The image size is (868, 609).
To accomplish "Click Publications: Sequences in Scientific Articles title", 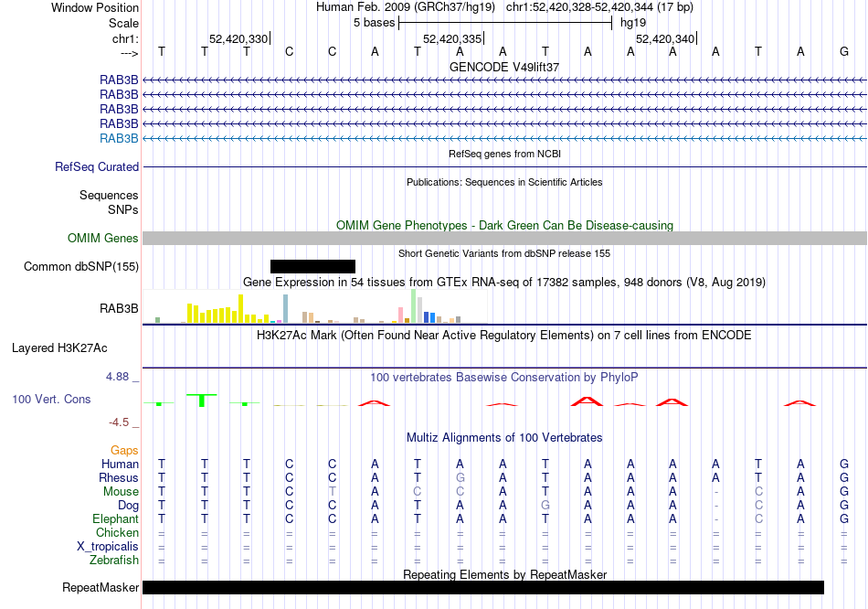I will coord(504,182).
